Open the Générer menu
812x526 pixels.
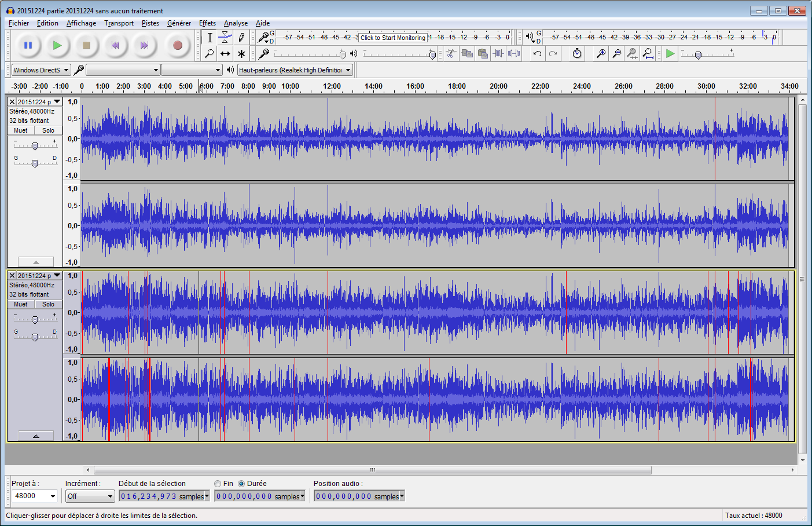[179, 23]
